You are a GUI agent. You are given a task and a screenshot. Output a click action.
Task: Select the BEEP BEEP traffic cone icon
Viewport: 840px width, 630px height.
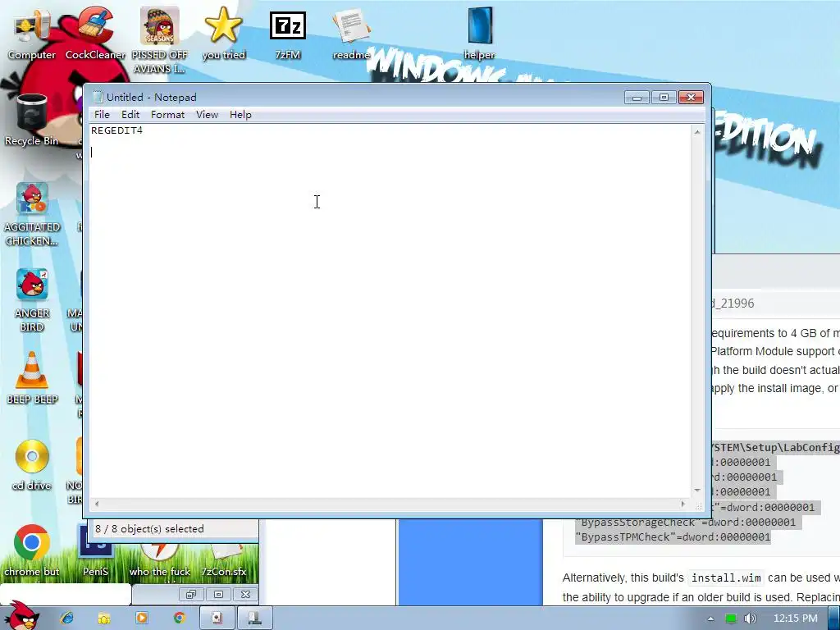(32, 378)
